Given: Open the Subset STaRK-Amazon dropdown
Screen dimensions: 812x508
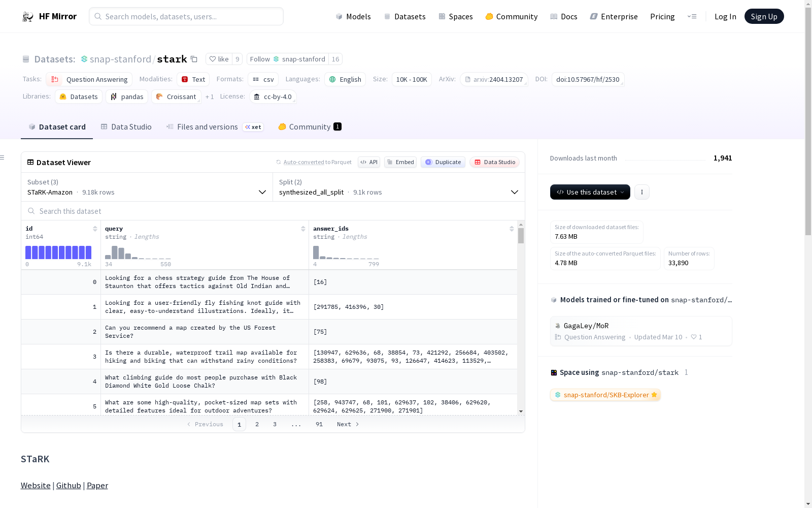Looking at the screenshot, I should (147, 187).
